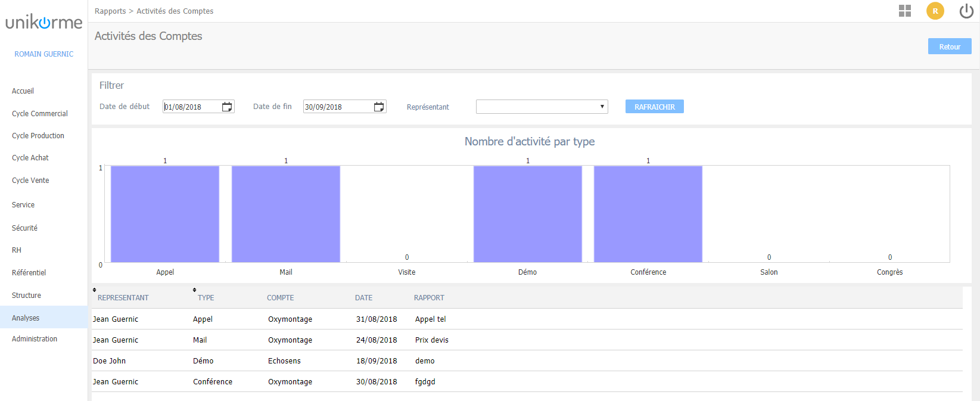Sort by REPRESENTANT column arrows
The image size is (980, 401).
[x=94, y=290]
